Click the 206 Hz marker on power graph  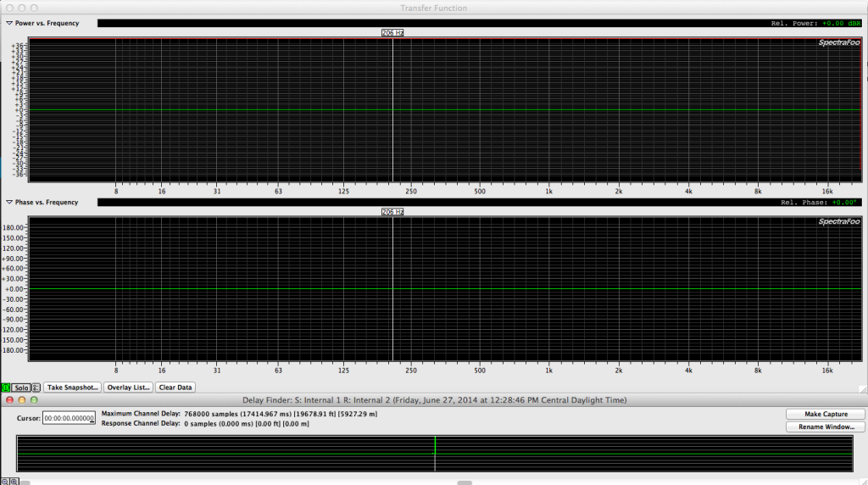392,32
